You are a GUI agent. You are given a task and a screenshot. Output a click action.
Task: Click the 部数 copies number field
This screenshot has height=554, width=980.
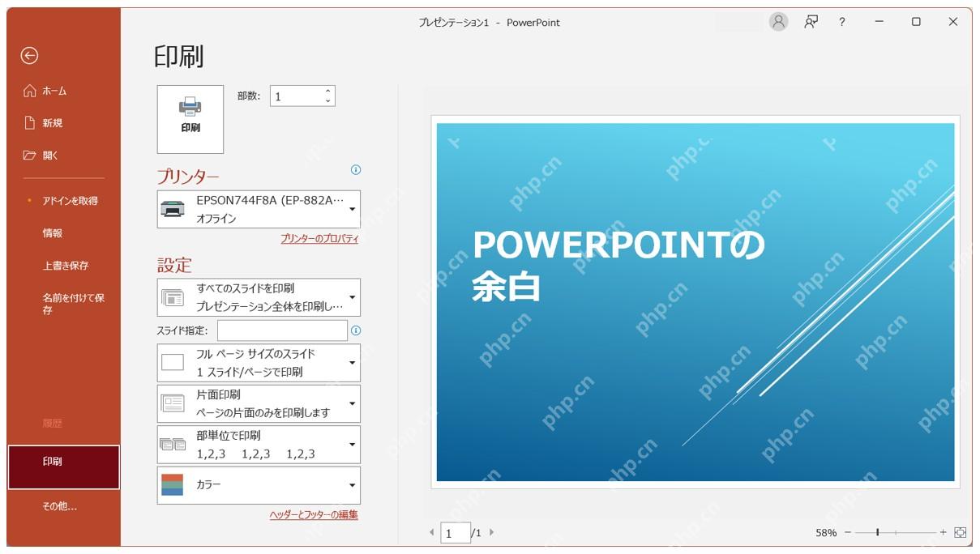point(297,96)
